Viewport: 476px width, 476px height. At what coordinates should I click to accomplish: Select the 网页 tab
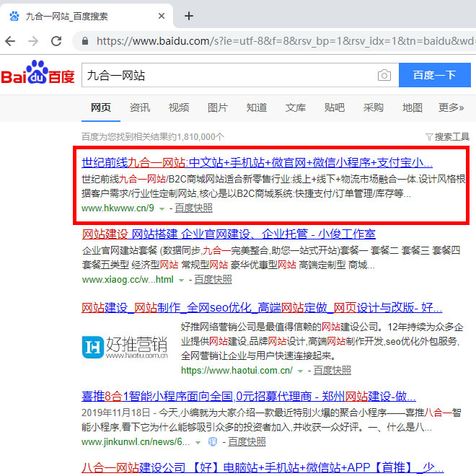(101, 107)
